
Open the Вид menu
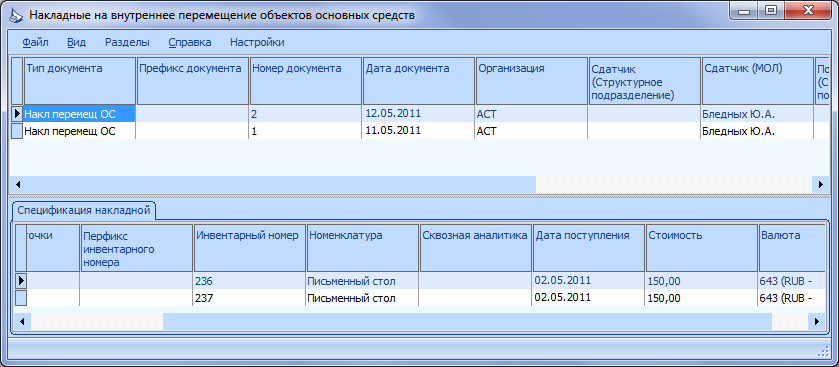point(77,42)
